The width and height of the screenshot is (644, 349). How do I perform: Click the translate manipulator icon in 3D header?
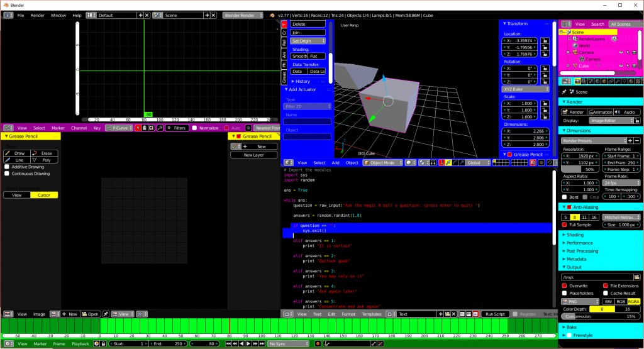coord(448,163)
